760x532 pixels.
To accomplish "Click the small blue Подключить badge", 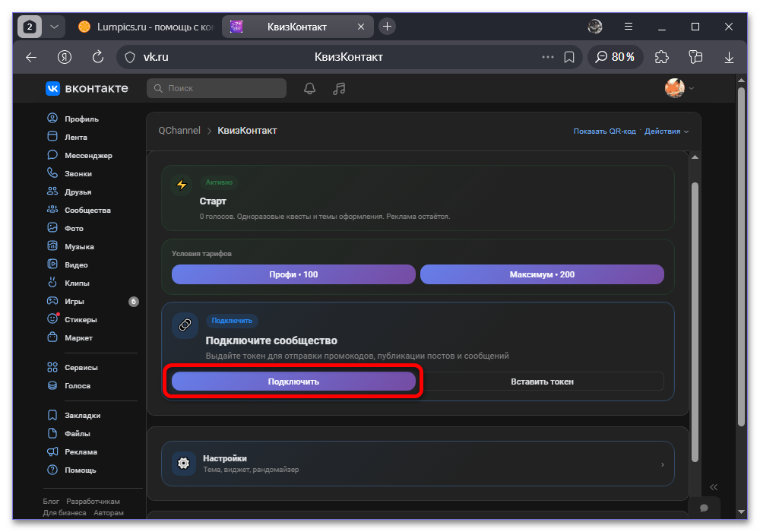I will (x=232, y=321).
